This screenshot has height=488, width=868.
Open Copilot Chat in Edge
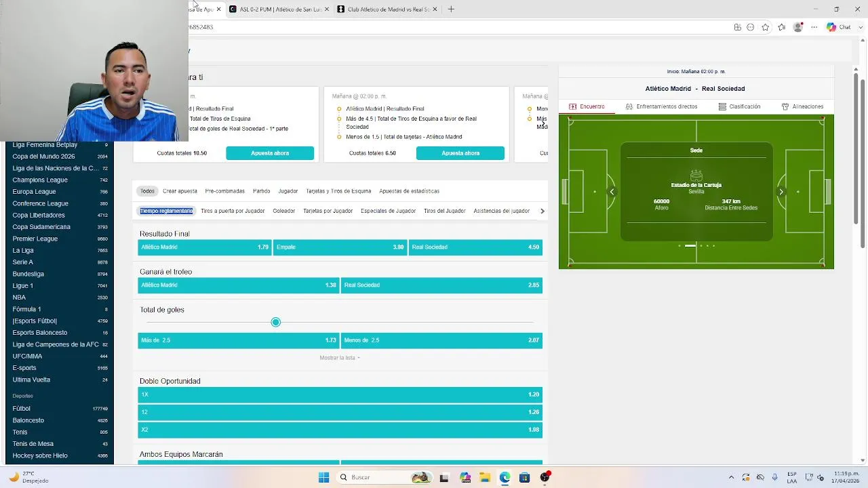(x=838, y=27)
